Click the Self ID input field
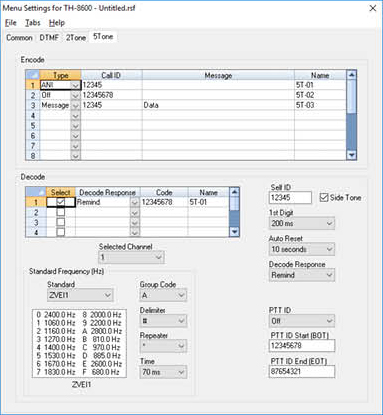 [290, 198]
